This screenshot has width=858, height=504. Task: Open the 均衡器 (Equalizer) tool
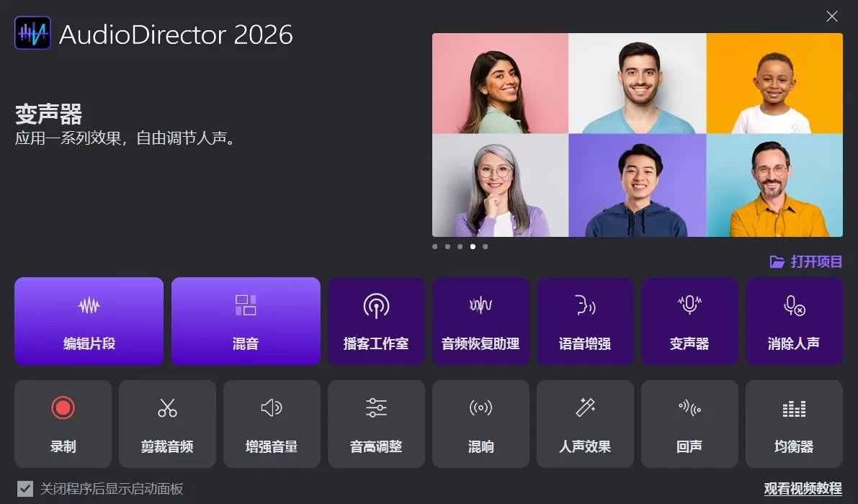point(794,423)
